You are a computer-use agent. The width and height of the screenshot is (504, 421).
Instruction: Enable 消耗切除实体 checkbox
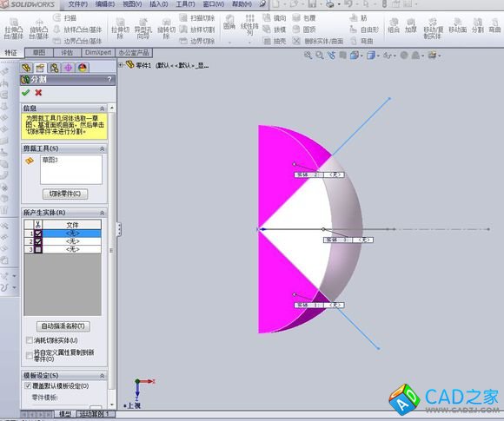pos(30,340)
